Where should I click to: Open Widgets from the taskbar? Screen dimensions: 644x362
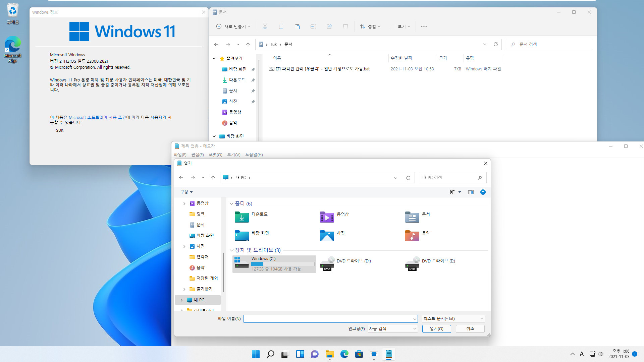click(300, 354)
